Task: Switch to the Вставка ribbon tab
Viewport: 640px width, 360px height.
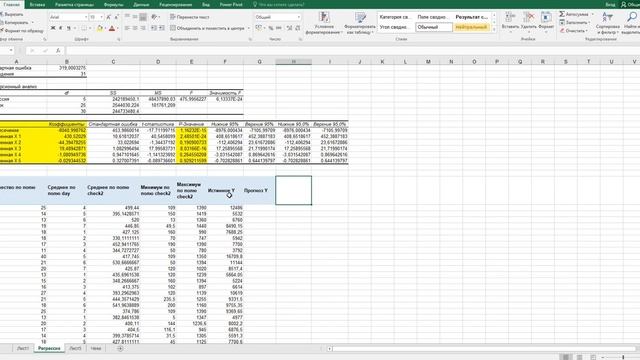Action: pyautogui.click(x=37, y=4)
